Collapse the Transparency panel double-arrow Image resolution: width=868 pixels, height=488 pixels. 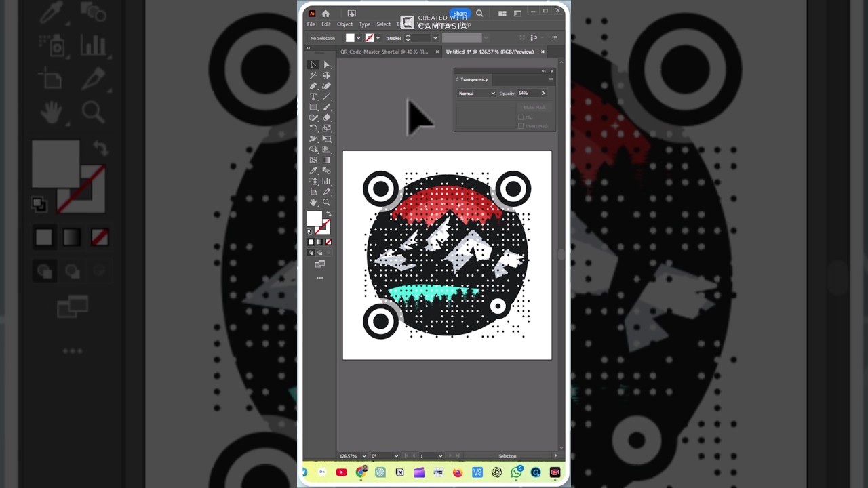pyautogui.click(x=544, y=70)
